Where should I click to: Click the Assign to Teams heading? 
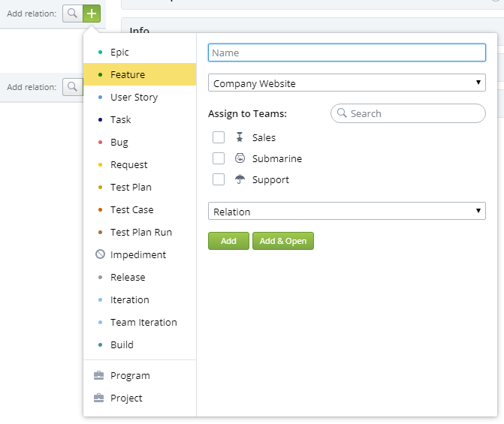click(x=248, y=114)
